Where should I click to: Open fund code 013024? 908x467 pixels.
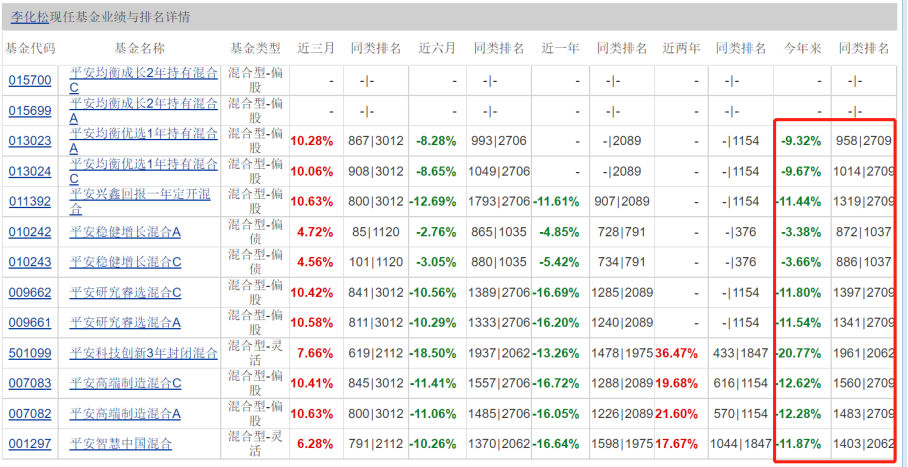pyautogui.click(x=30, y=172)
